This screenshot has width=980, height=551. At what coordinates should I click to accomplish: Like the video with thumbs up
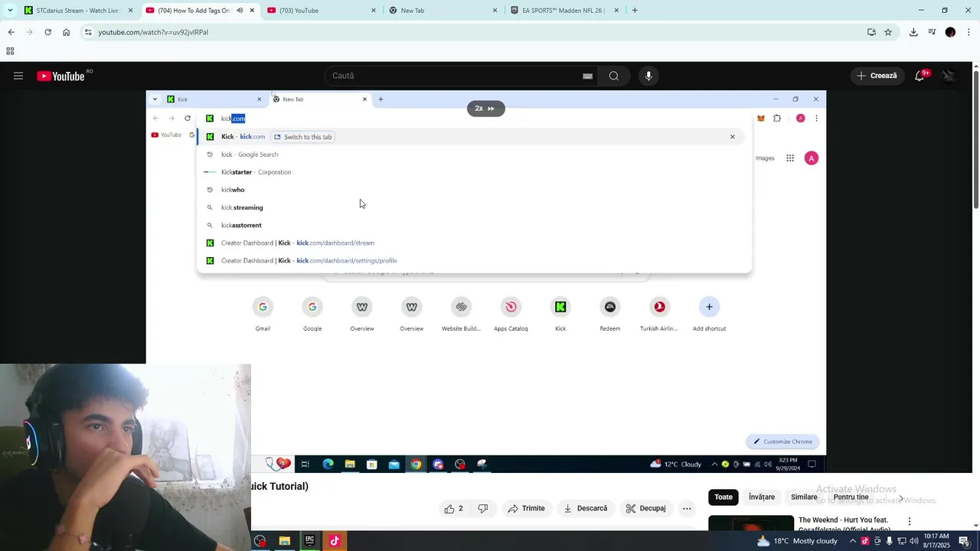pos(455,508)
